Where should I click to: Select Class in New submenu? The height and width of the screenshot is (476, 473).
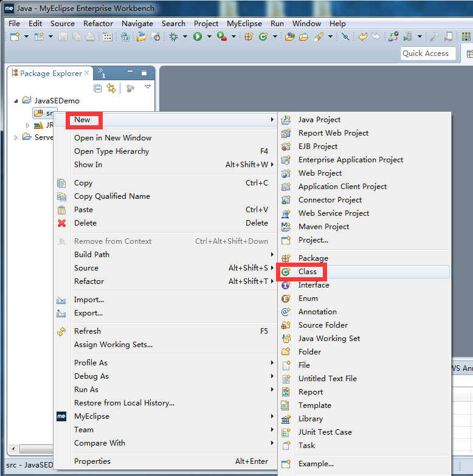pyautogui.click(x=364, y=272)
